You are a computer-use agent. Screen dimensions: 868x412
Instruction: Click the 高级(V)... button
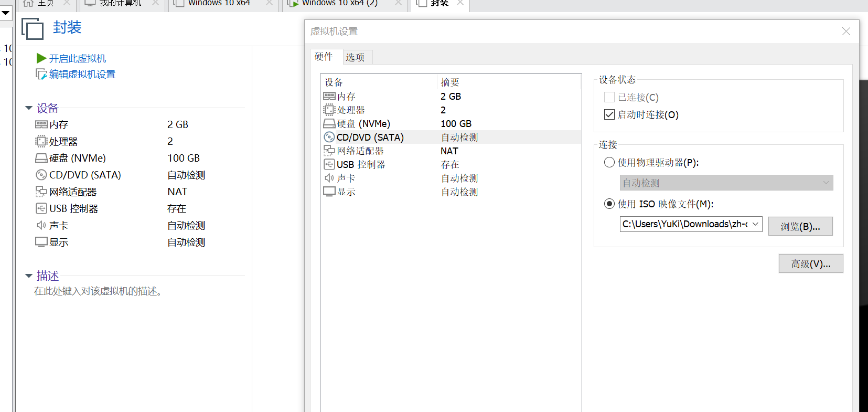(810, 264)
